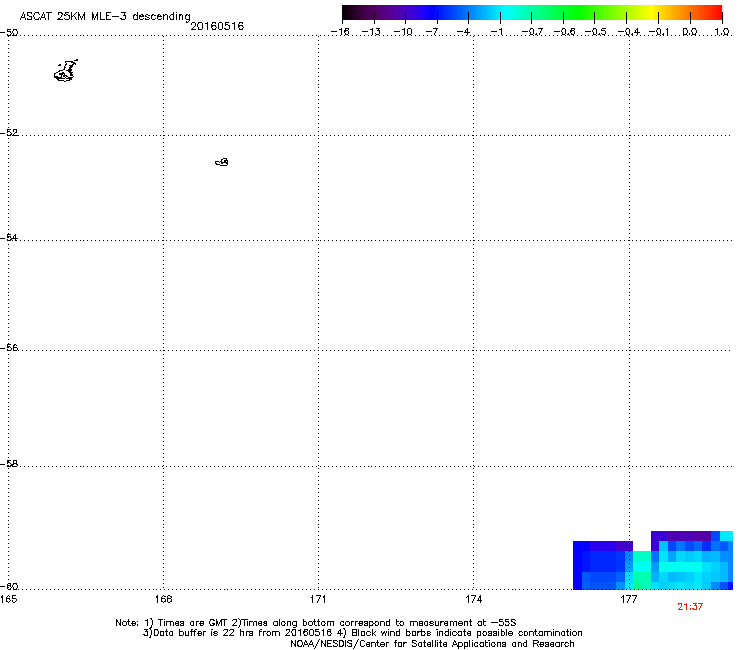Click the color bar label "-4"
Screen dimensions: 740x650
tap(463, 32)
